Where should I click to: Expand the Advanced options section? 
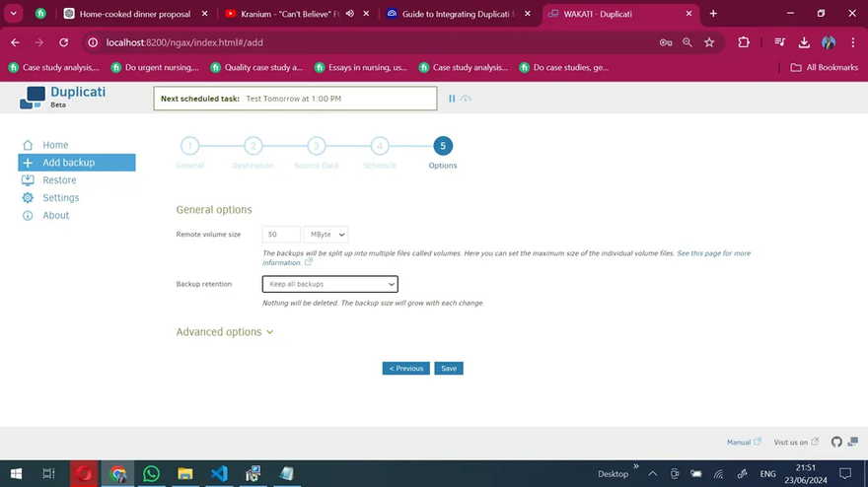tap(224, 332)
